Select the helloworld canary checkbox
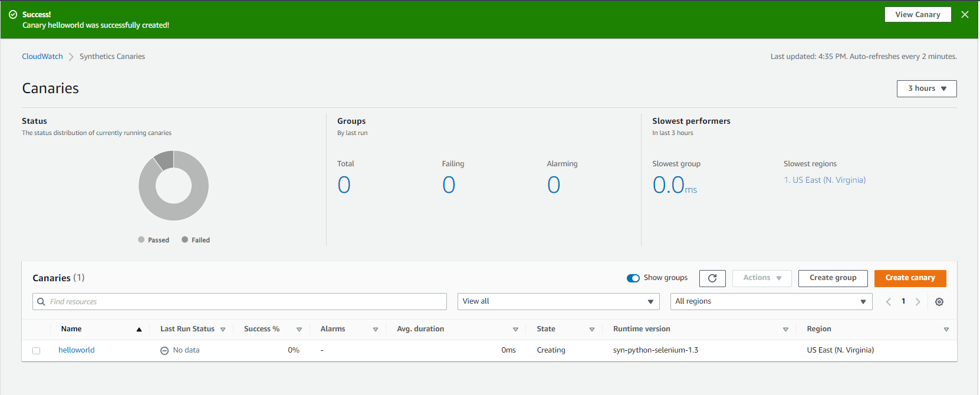 tap(37, 351)
